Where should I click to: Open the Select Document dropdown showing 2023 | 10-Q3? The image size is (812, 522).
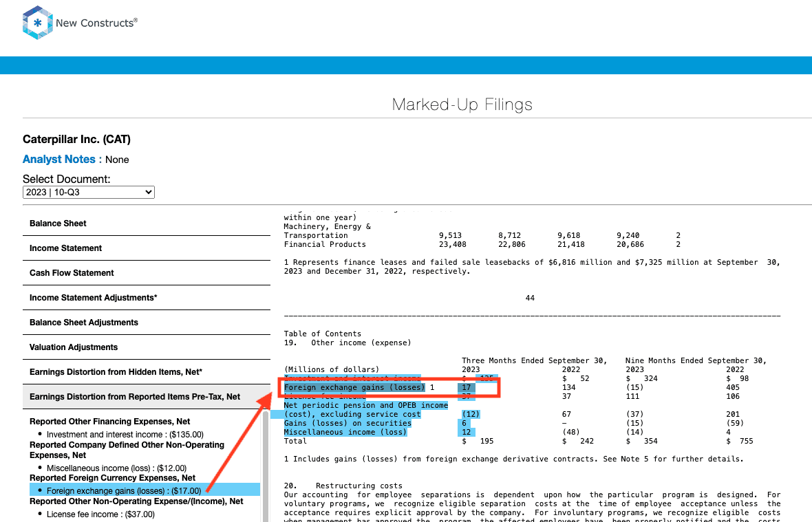(89, 192)
